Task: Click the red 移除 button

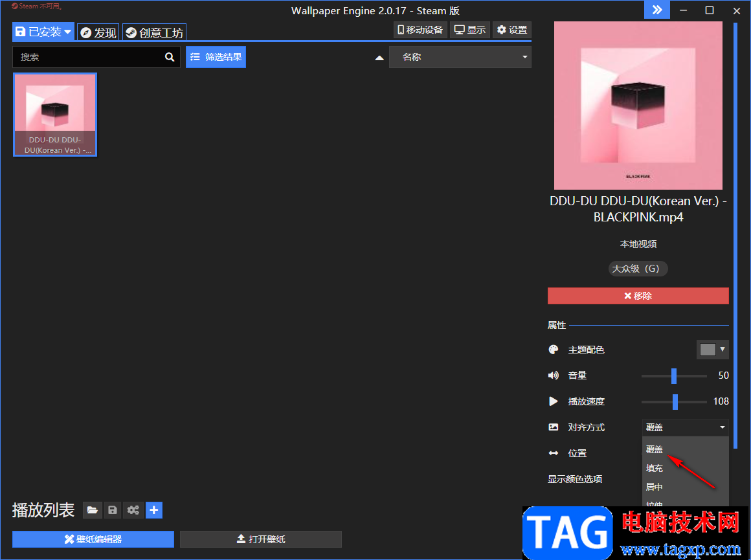Action: [638, 296]
